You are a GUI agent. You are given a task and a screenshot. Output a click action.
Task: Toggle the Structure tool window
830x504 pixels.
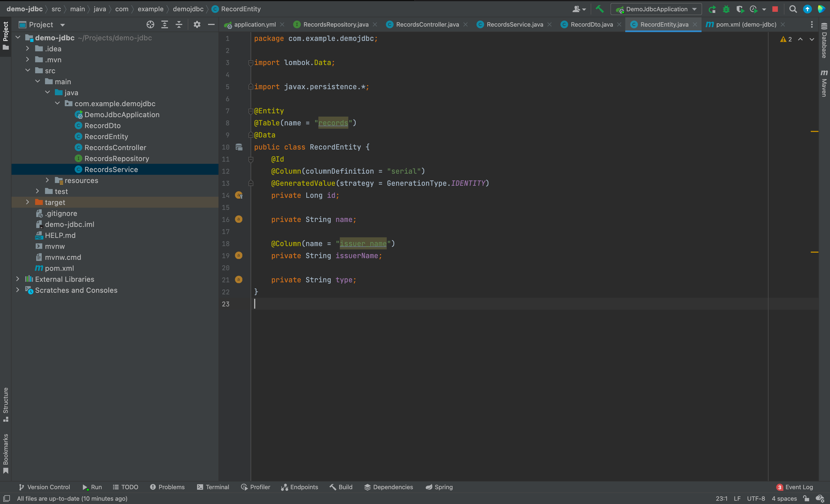click(x=6, y=404)
